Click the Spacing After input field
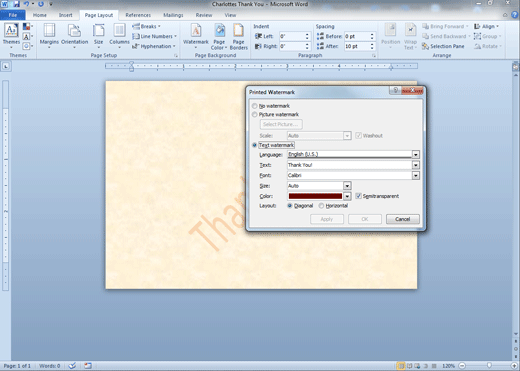Screen dimensions: 520x371 coord(357,46)
